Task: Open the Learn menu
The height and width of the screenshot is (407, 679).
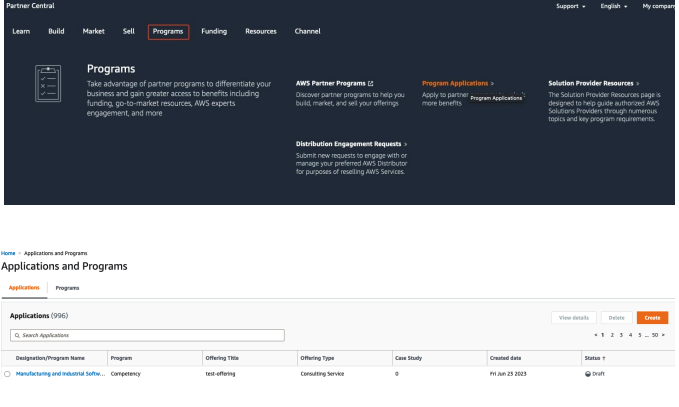Action: (x=21, y=31)
